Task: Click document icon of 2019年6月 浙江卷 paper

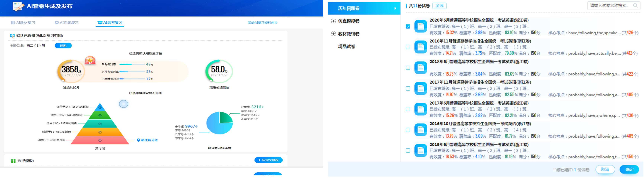Action: 421,151
